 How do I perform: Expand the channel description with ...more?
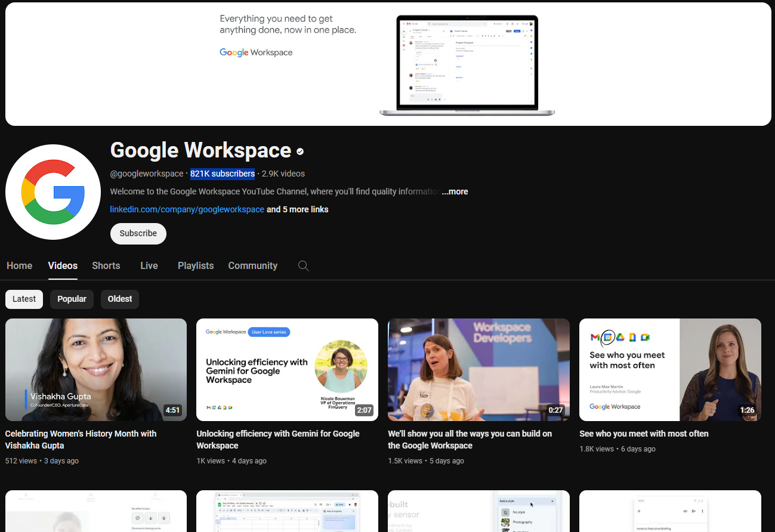pyautogui.click(x=455, y=191)
